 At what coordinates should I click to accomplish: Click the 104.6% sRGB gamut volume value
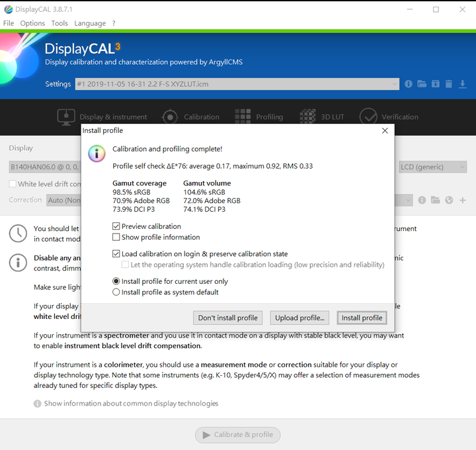pyautogui.click(x=204, y=192)
